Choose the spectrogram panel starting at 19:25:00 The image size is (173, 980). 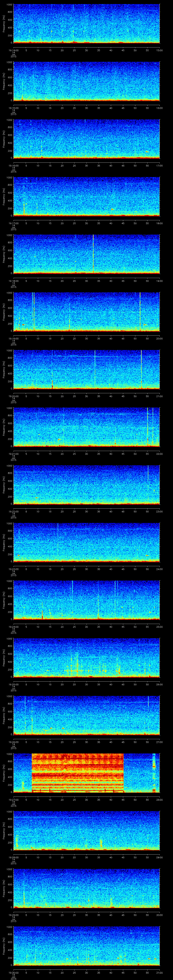pyautogui.click(x=86, y=658)
